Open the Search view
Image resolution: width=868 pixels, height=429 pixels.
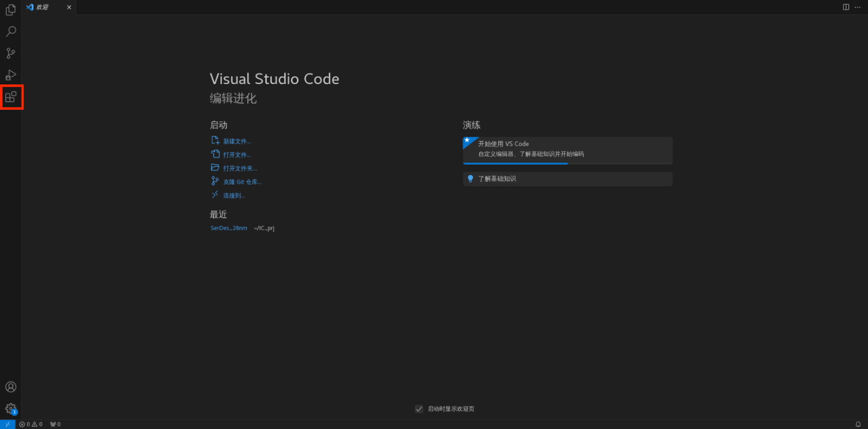[11, 32]
